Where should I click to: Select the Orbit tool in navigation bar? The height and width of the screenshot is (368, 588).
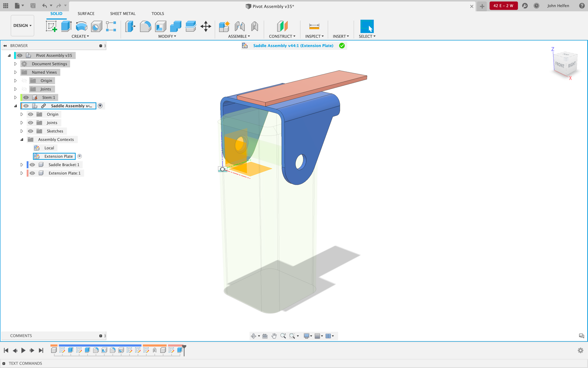(253, 336)
